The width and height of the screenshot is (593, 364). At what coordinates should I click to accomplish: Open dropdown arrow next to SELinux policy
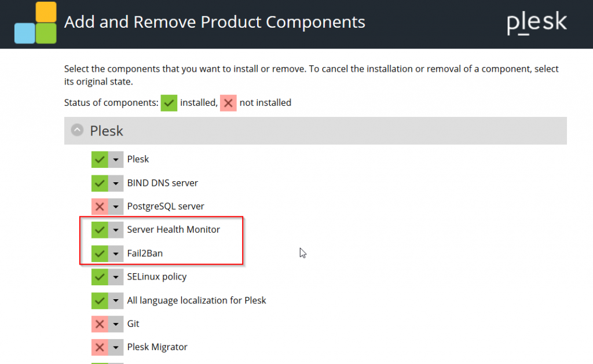point(116,277)
